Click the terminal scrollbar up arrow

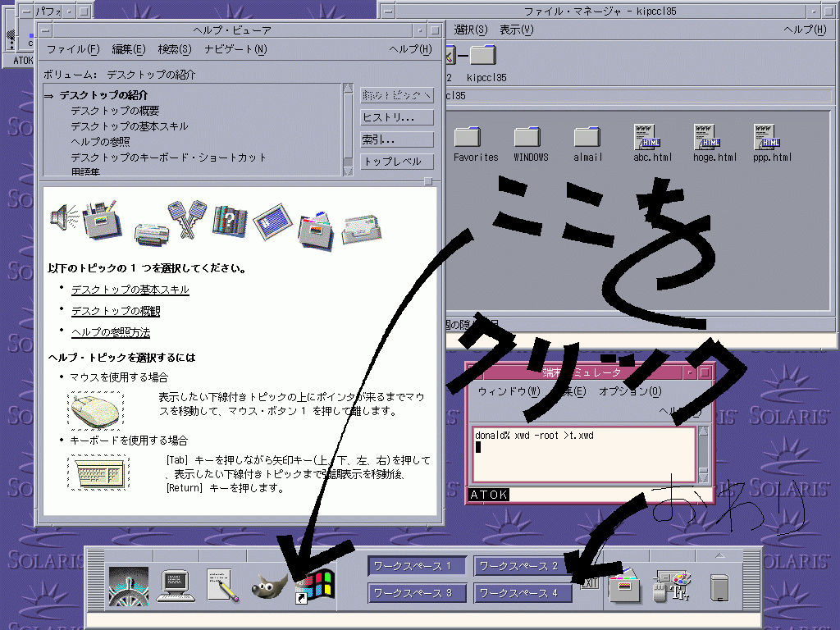click(x=703, y=431)
